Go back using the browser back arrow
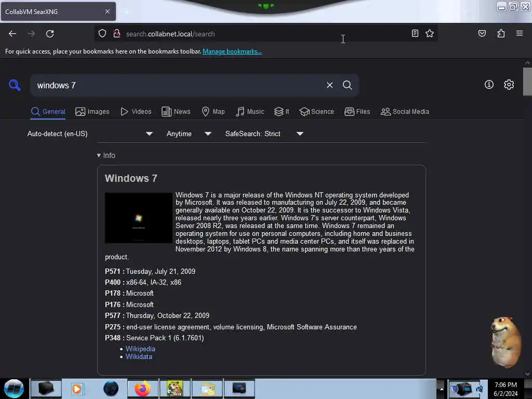This screenshot has width=532, height=399. (12, 34)
